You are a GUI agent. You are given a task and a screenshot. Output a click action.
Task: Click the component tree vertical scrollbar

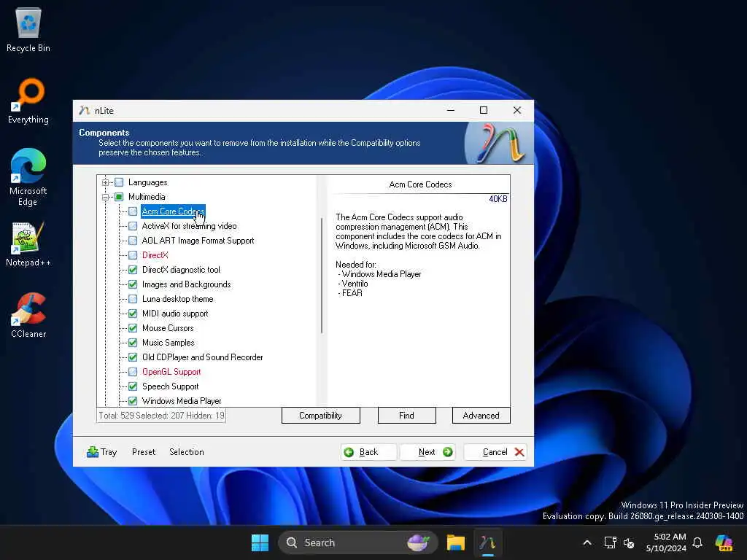point(322,275)
